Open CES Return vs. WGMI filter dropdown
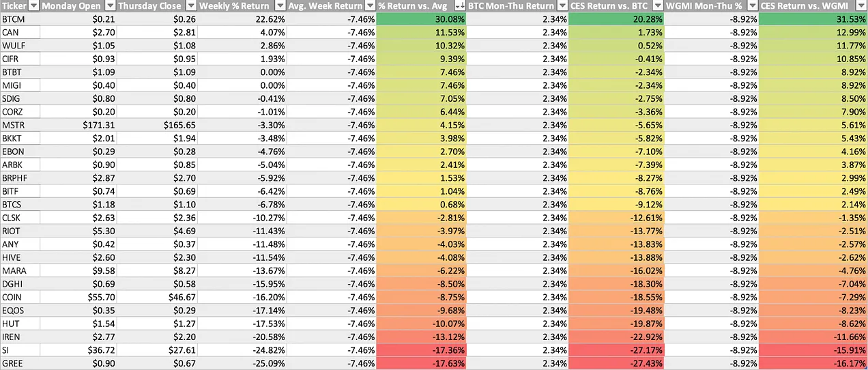868x370 pixels. pos(861,6)
